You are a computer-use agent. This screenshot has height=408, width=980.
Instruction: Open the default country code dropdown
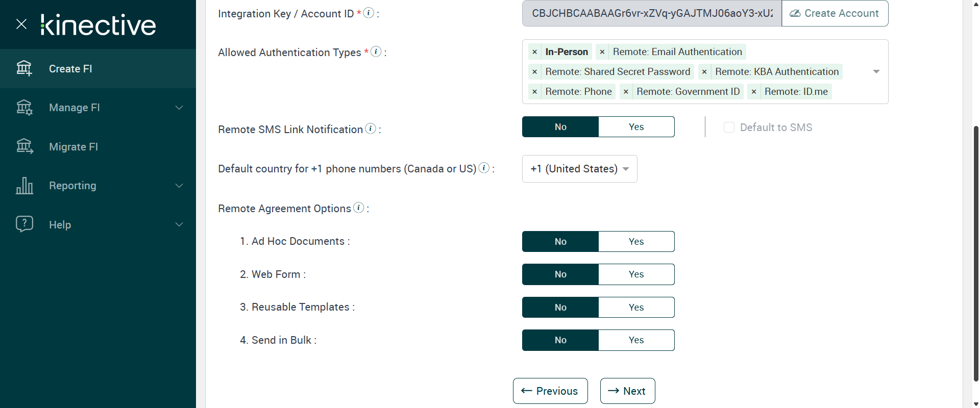click(579, 169)
